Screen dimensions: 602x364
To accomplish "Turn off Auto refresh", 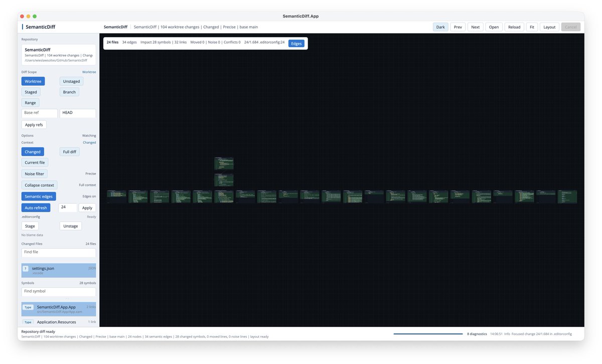I will click(x=36, y=208).
